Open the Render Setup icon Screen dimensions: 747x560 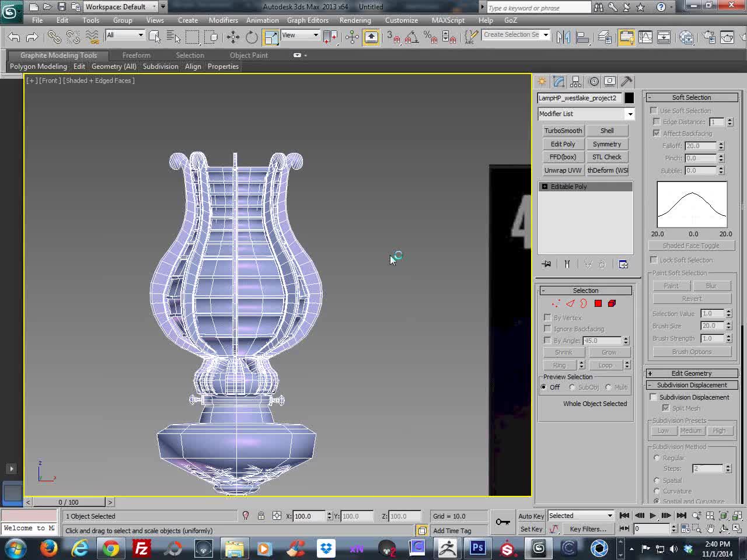[x=709, y=37]
